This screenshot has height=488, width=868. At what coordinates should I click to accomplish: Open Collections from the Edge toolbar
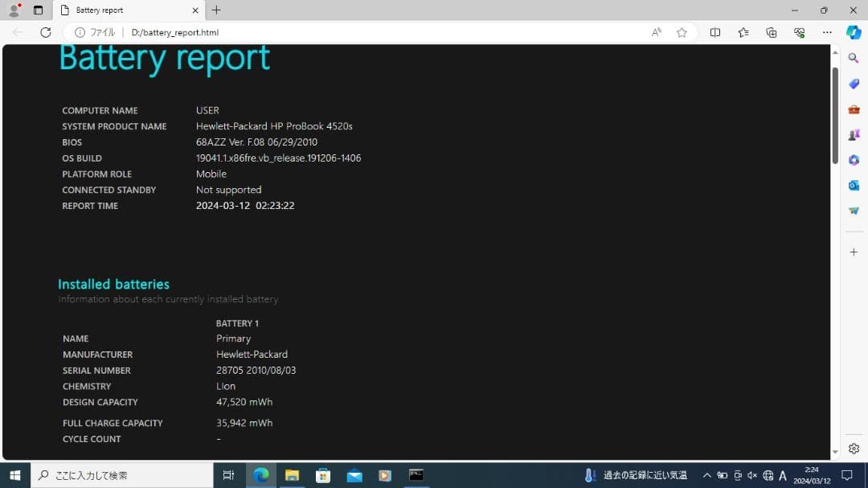pyautogui.click(x=772, y=32)
